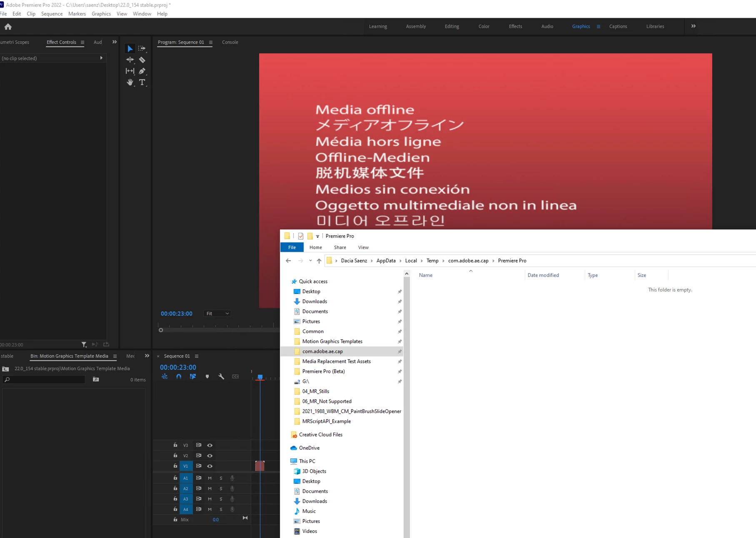
Task: Sort by the Date modified column
Action: 543,275
